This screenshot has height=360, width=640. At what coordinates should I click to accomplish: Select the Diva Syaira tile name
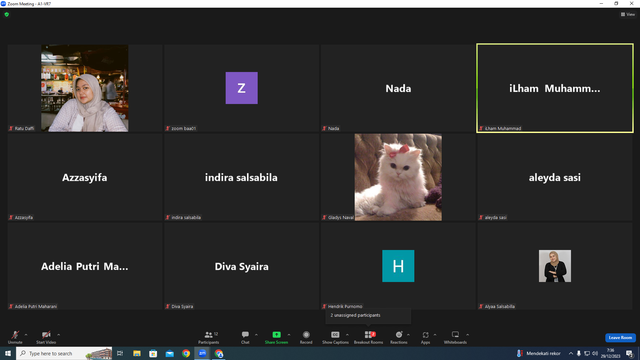point(242,267)
